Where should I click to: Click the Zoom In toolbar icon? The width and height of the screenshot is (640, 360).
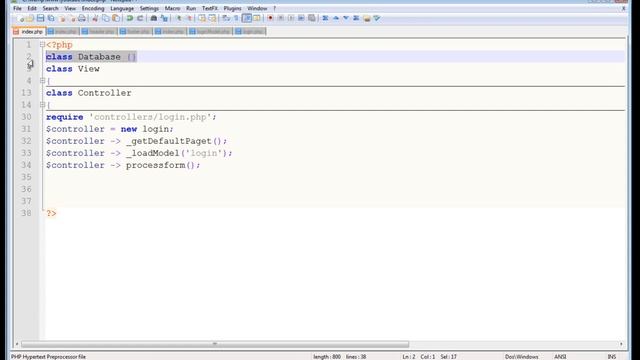[x=178, y=18]
